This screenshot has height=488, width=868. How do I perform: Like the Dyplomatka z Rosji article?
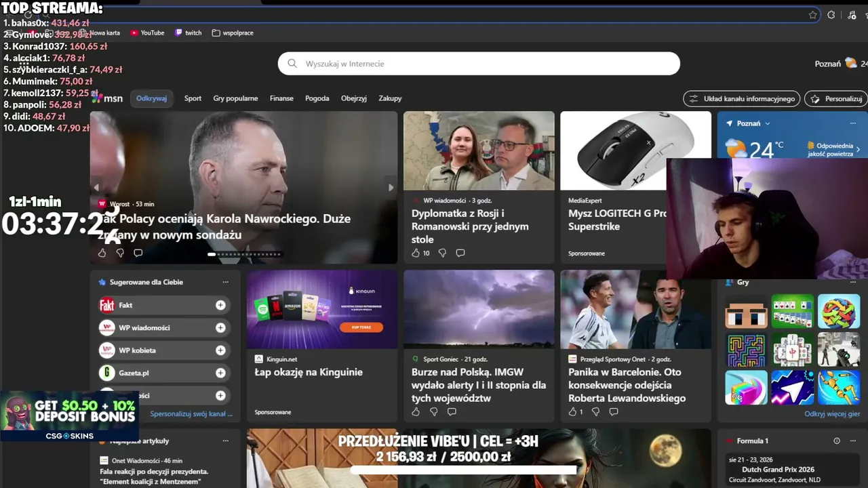(416, 253)
